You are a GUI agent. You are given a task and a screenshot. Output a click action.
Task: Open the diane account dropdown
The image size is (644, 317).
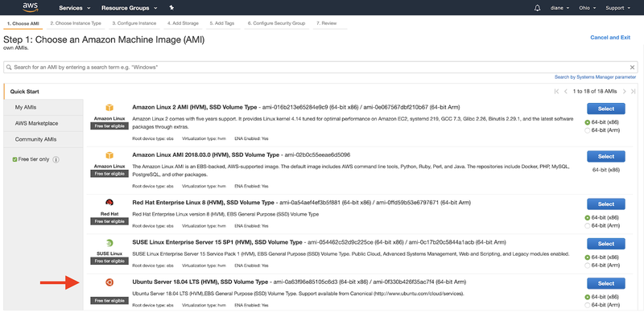[x=559, y=8]
